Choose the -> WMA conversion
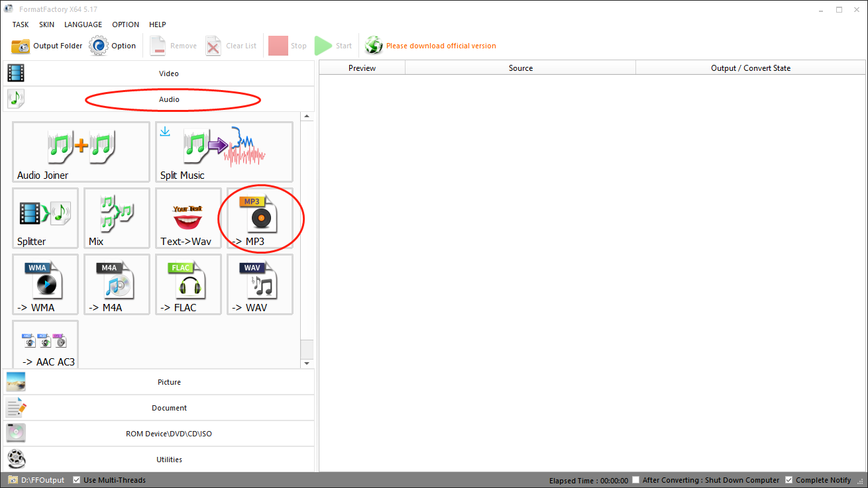 45,284
